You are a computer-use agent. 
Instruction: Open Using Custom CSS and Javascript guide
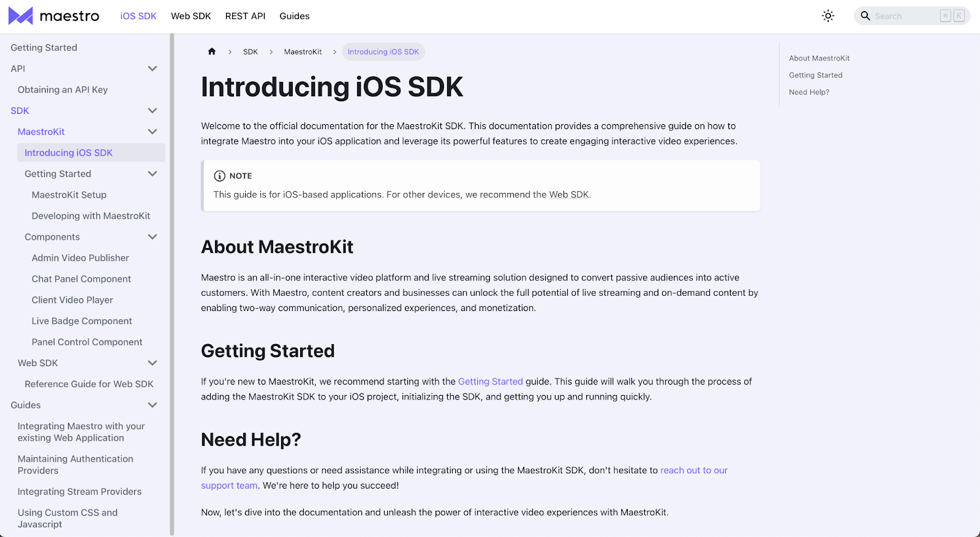pyautogui.click(x=67, y=518)
